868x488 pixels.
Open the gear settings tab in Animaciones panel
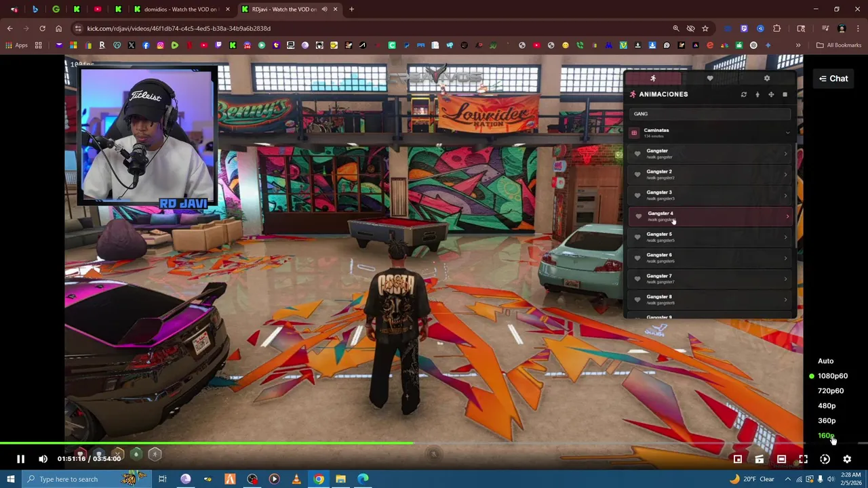(x=767, y=79)
